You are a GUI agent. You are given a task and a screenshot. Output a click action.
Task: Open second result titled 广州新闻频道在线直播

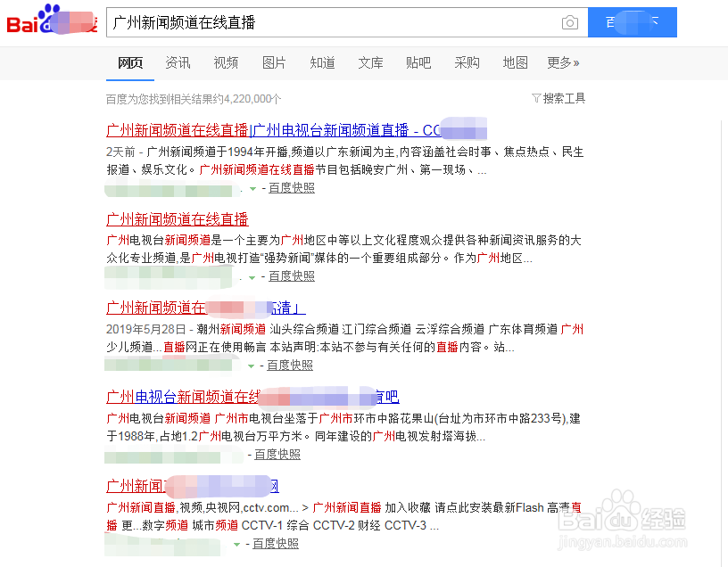point(178,219)
